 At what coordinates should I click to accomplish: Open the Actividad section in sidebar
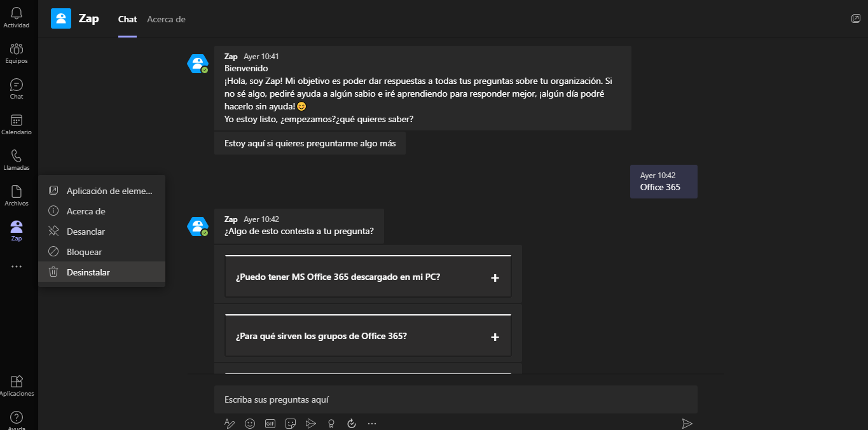pyautogui.click(x=17, y=18)
